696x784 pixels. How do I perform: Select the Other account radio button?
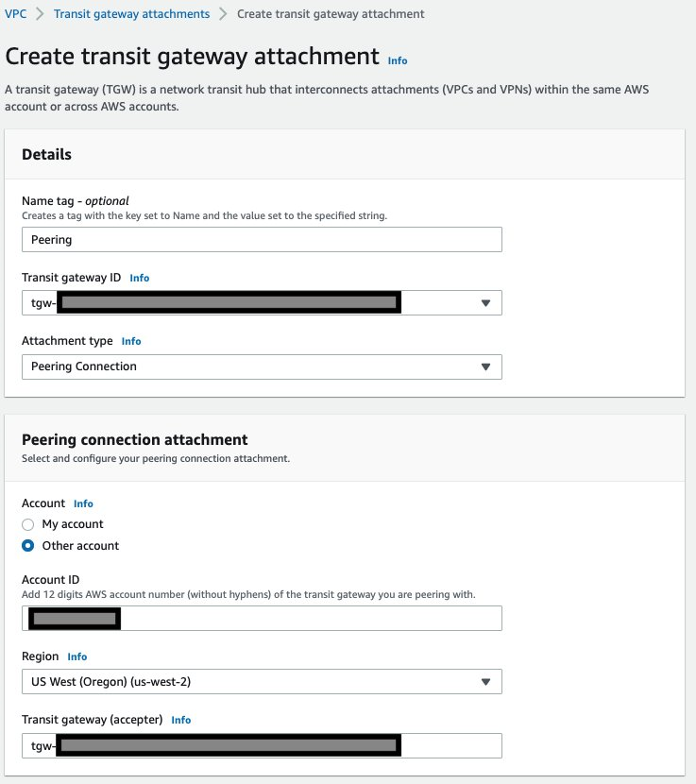click(x=28, y=545)
